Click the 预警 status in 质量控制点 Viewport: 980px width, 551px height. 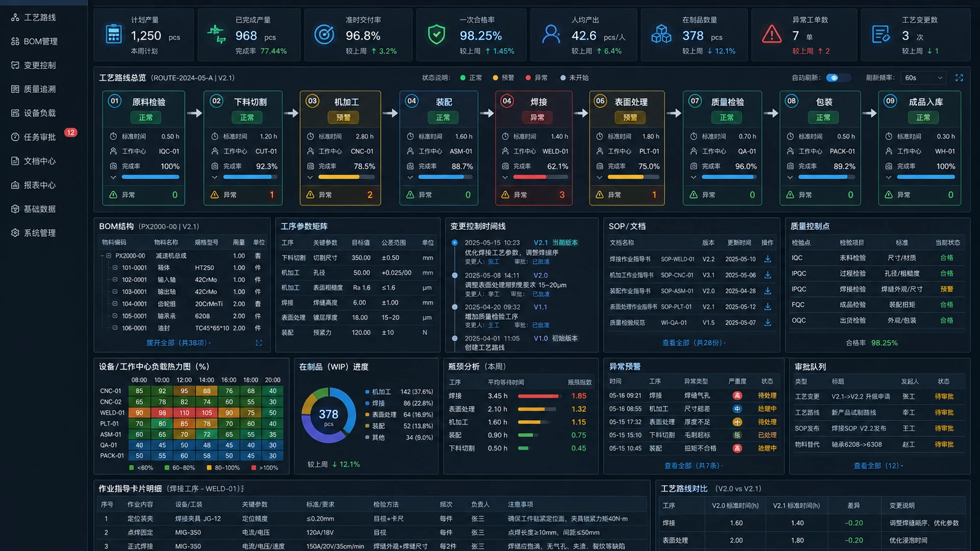point(947,289)
